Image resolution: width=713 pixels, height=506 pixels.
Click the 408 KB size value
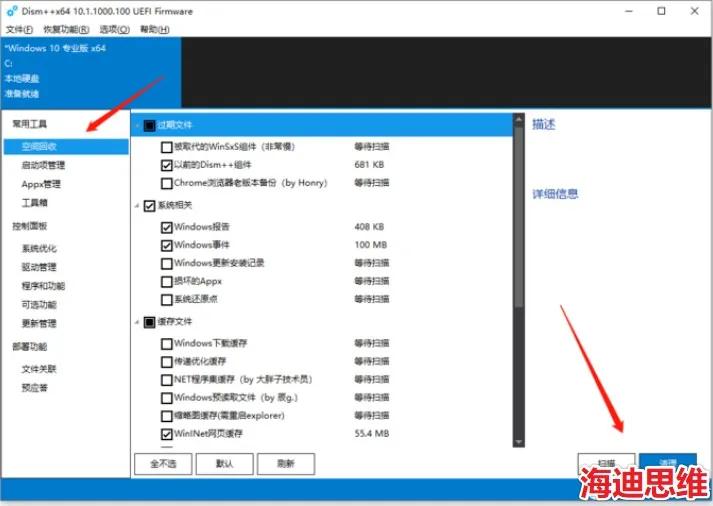[x=369, y=226]
